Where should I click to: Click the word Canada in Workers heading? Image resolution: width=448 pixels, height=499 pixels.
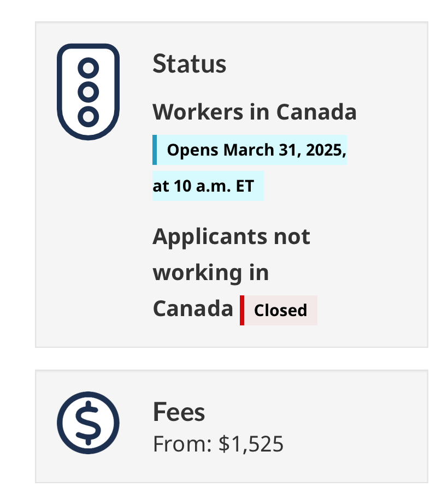coord(316,112)
